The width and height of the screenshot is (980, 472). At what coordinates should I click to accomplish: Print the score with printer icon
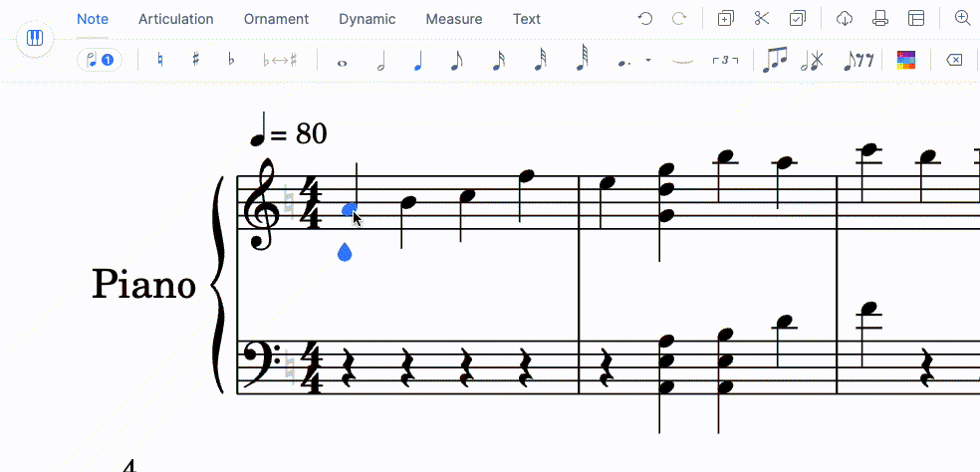tap(879, 19)
